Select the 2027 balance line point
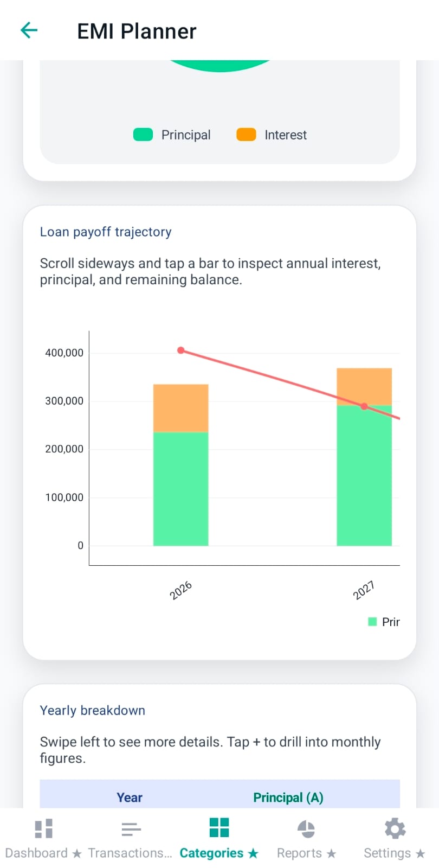439x868 pixels. click(x=364, y=406)
